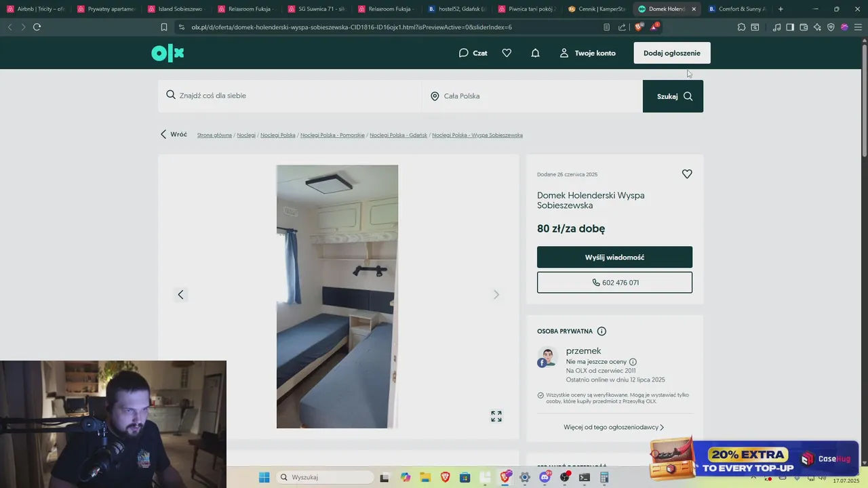The height and width of the screenshot is (488, 868).
Task: Open browser extensions puzzle icon
Action: [741, 27]
